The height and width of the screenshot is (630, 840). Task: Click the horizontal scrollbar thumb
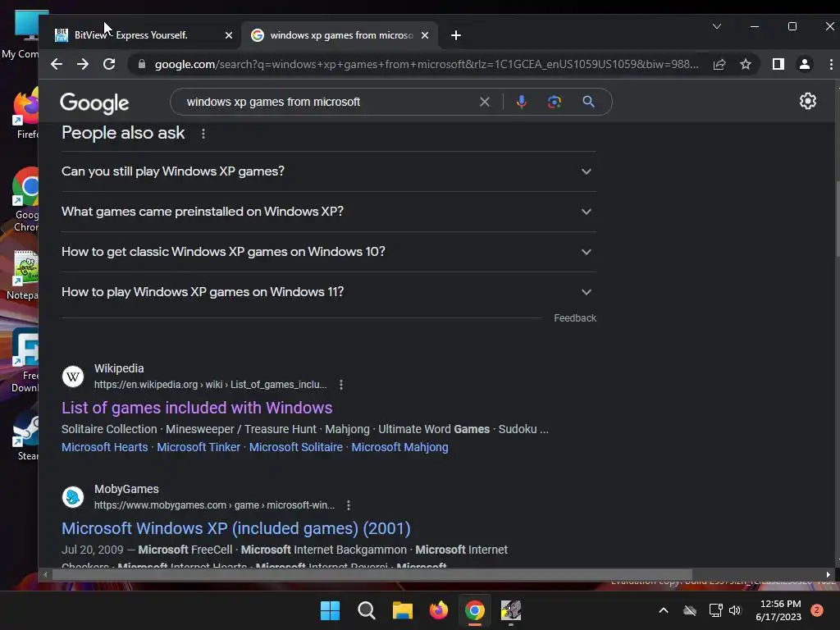click(x=372, y=575)
